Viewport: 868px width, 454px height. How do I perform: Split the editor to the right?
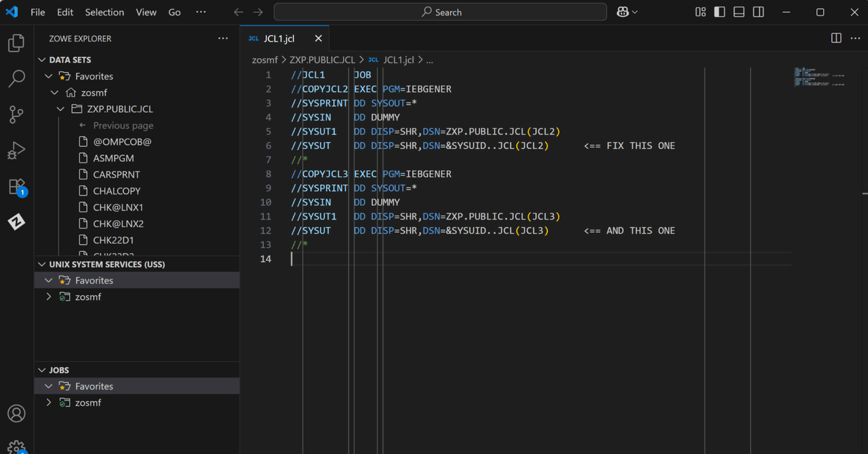click(836, 39)
